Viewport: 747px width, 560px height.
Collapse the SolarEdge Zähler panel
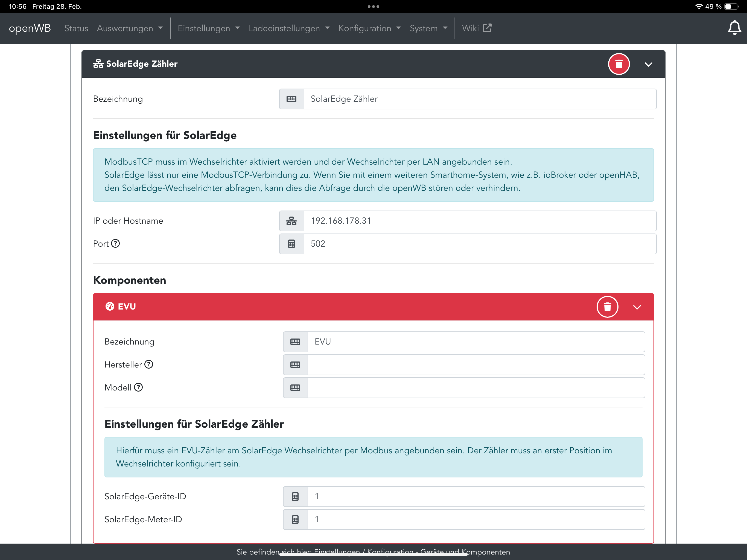click(x=648, y=64)
